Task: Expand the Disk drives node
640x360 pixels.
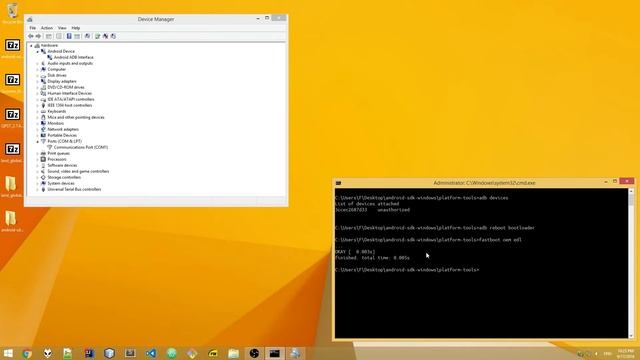Action: click(38, 76)
